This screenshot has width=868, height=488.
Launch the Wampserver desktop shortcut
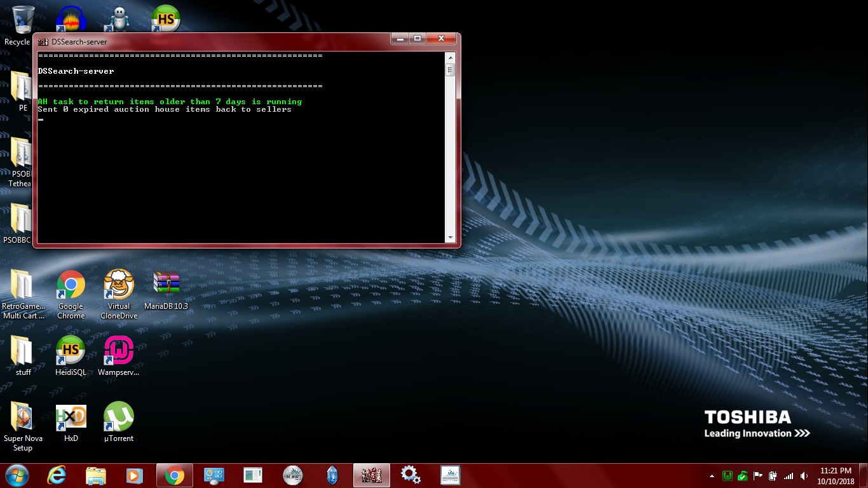118,351
